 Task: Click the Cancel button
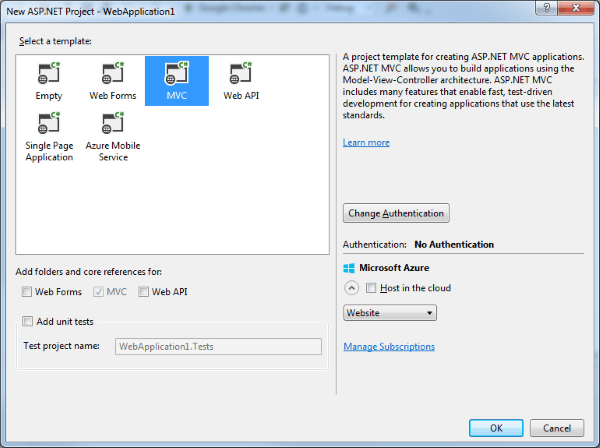[557, 428]
